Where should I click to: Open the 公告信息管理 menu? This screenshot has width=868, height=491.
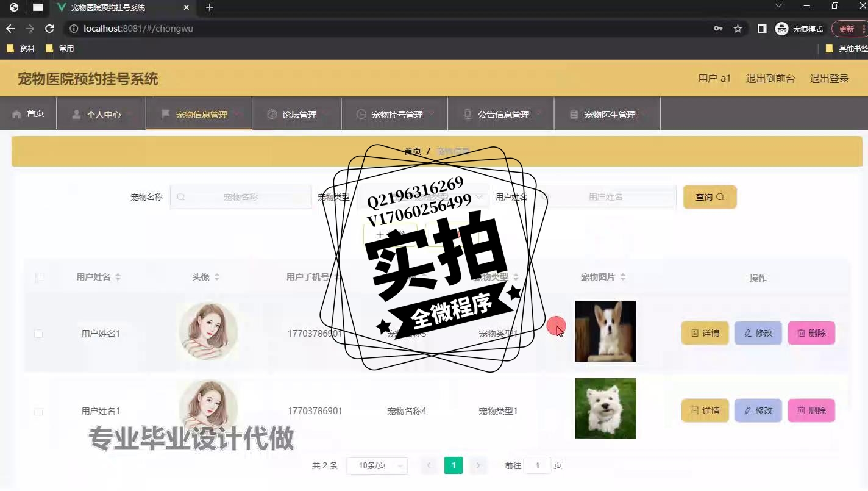pyautogui.click(x=501, y=113)
